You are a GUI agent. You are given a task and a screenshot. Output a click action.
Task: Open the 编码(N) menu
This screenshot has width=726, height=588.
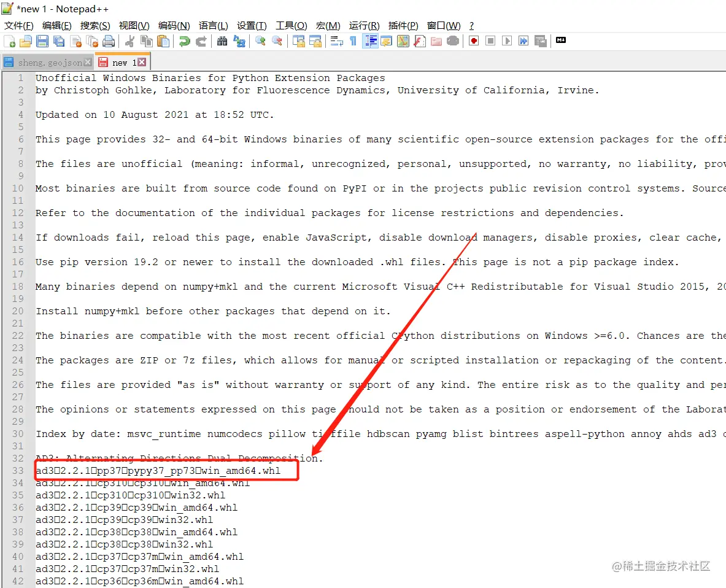174,25
